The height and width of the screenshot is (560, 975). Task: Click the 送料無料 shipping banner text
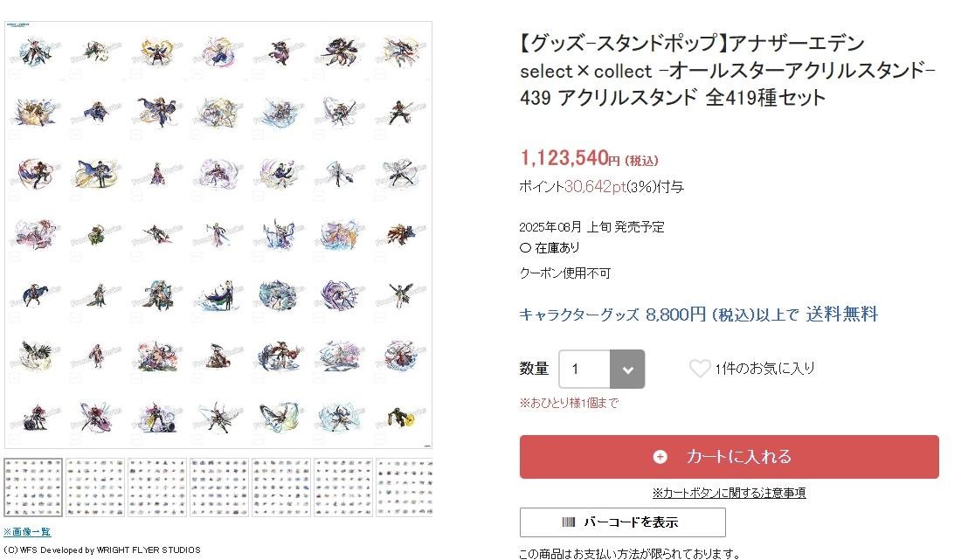842,314
